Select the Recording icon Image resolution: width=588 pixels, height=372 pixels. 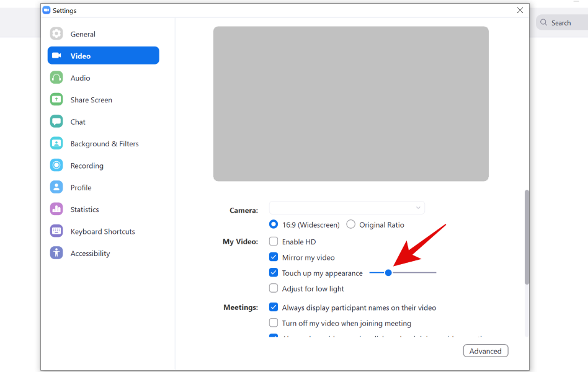pos(56,166)
